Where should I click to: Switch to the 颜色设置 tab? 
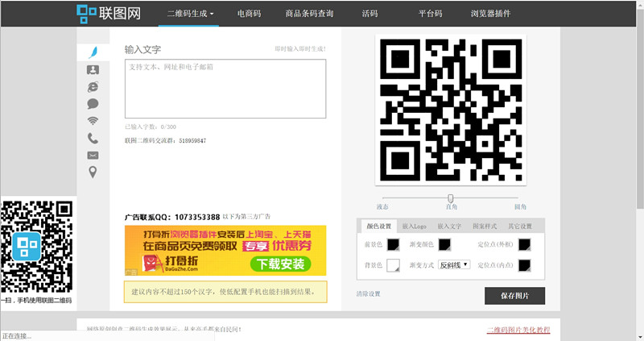pyautogui.click(x=378, y=227)
